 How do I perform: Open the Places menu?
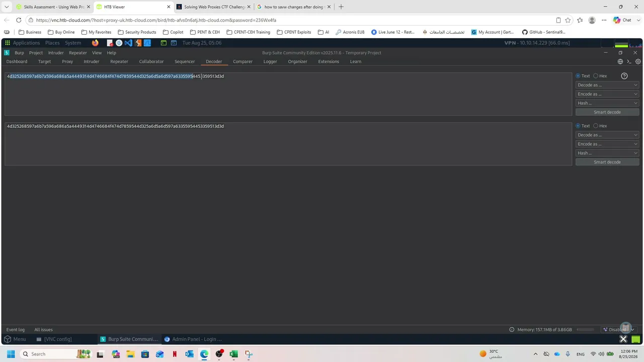click(52, 43)
